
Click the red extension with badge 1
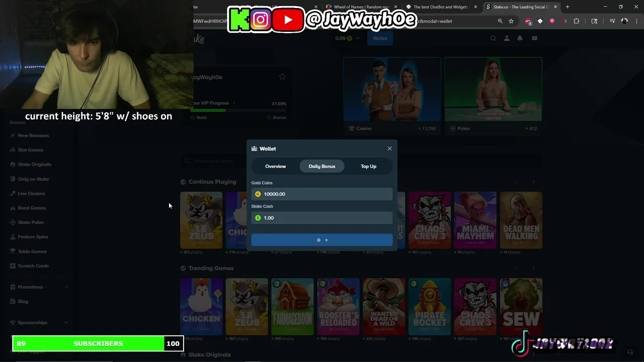coord(528,21)
